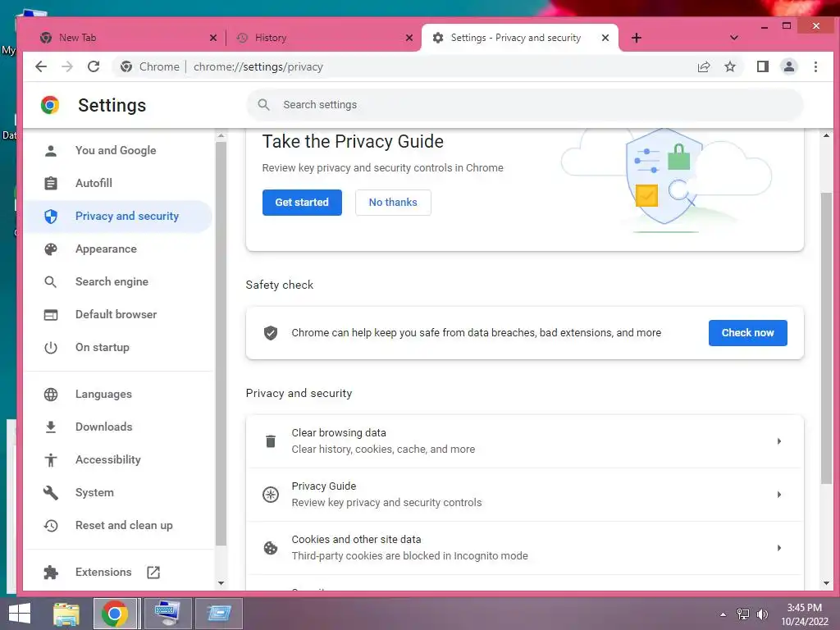This screenshot has height=630, width=840.
Task: Go back using the browser back arrow
Action: [x=41, y=66]
